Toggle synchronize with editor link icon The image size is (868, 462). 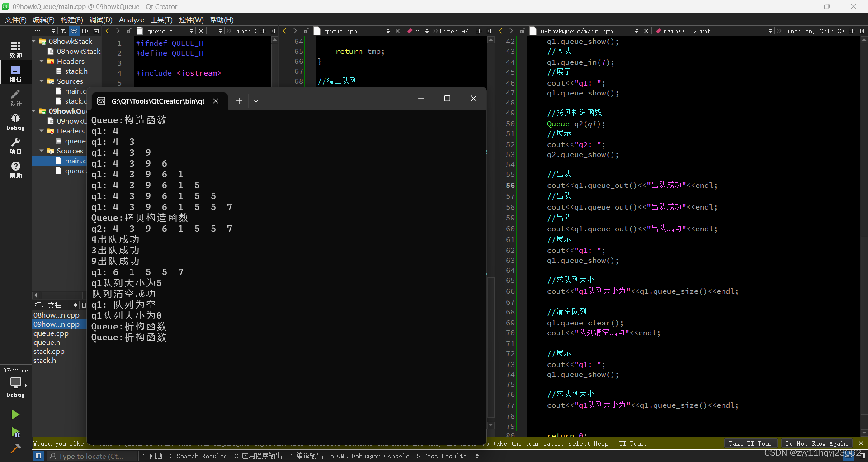pos(74,31)
